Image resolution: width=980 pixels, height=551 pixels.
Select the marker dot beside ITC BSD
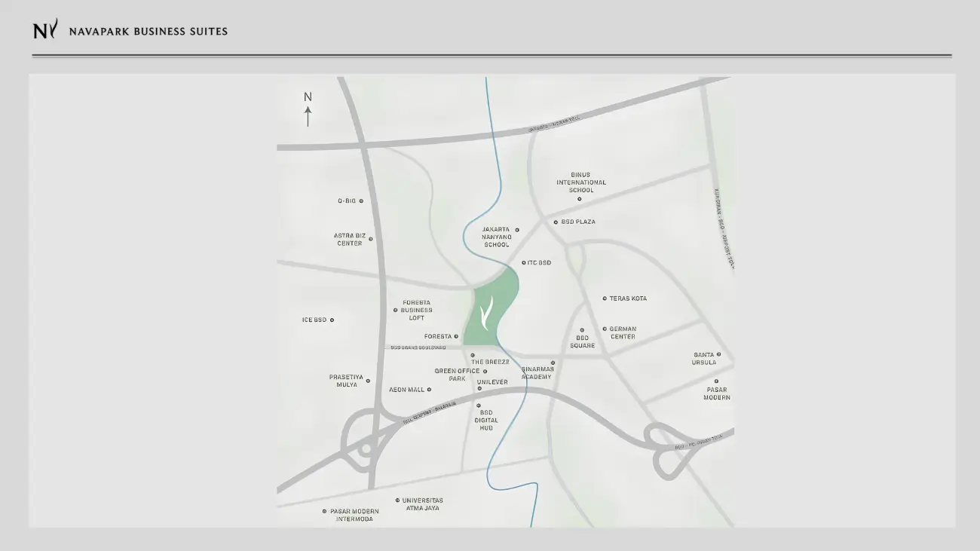click(524, 263)
